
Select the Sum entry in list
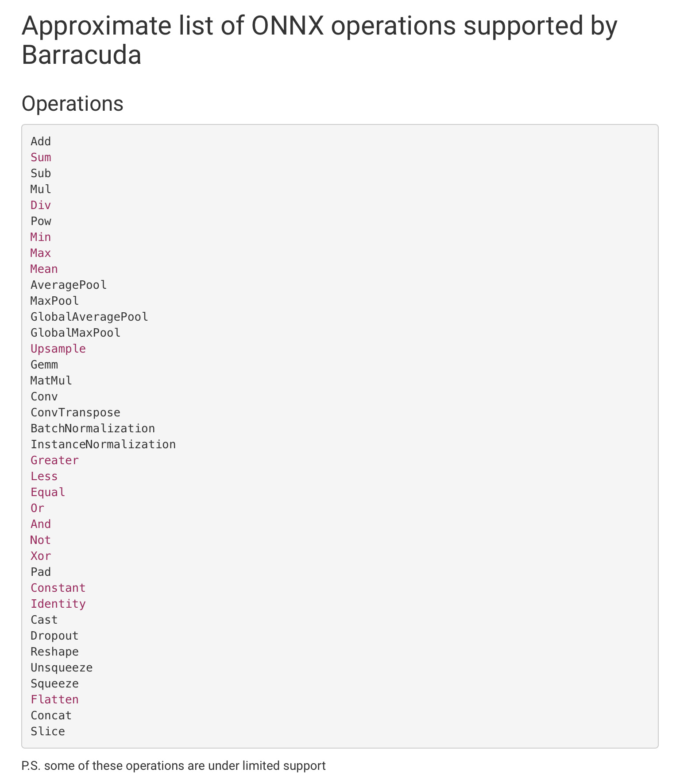tap(41, 157)
